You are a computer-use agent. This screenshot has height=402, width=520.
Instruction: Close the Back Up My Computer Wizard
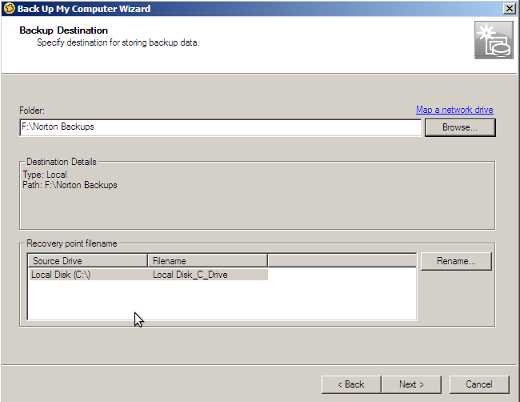(509, 8)
